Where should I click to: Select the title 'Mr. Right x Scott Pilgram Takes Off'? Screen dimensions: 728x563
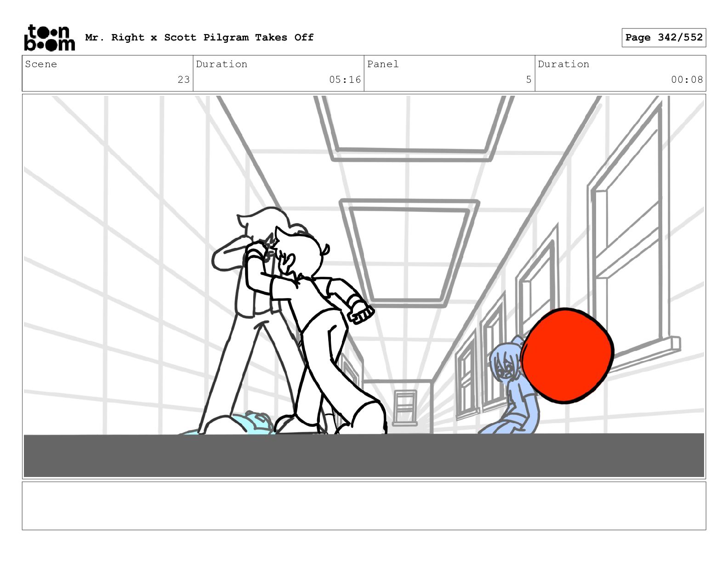click(x=199, y=37)
